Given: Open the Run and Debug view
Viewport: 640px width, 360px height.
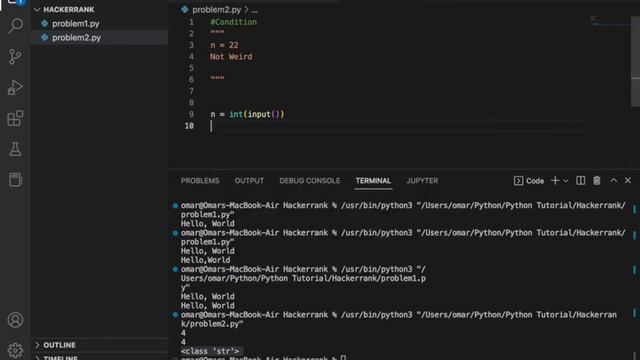Looking at the screenshot, I should coord(16,87).
